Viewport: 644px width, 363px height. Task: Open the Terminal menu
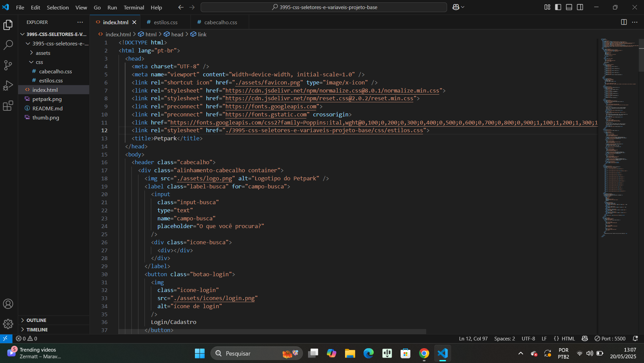[134, 7]
